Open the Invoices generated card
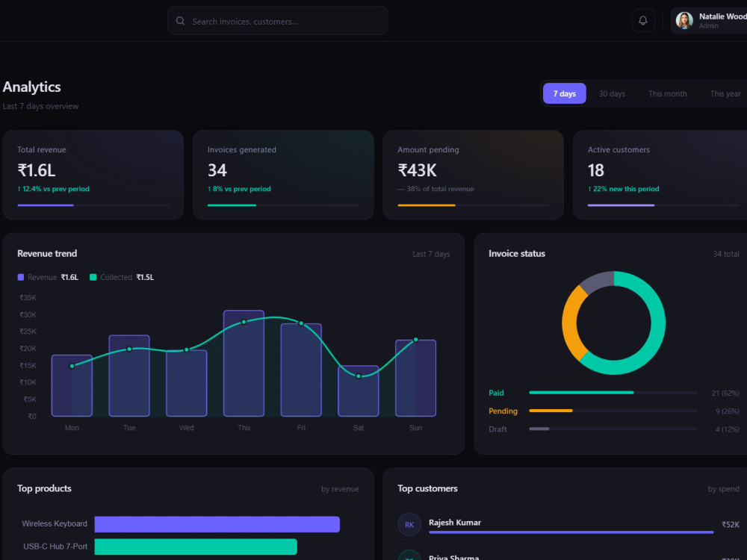The width and height of the screenshot is (747, 560). [x=283, y=175]
